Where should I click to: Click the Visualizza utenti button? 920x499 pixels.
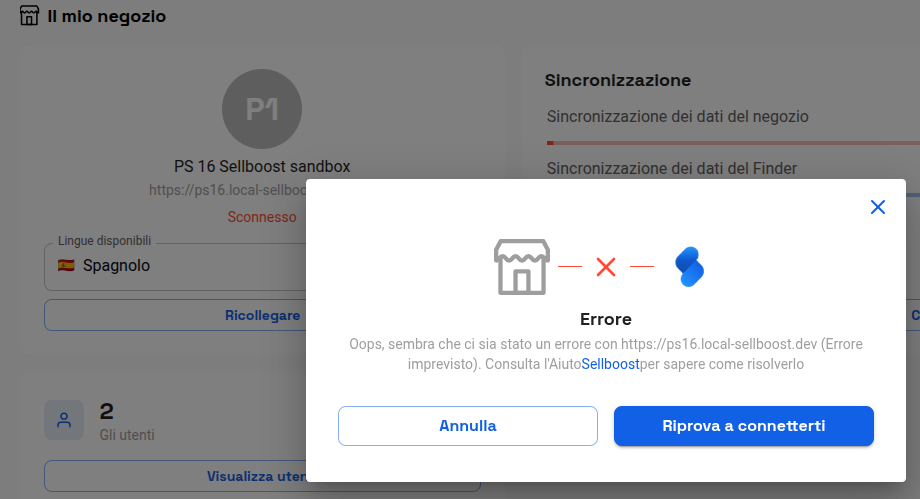click(x=175, y=476)
